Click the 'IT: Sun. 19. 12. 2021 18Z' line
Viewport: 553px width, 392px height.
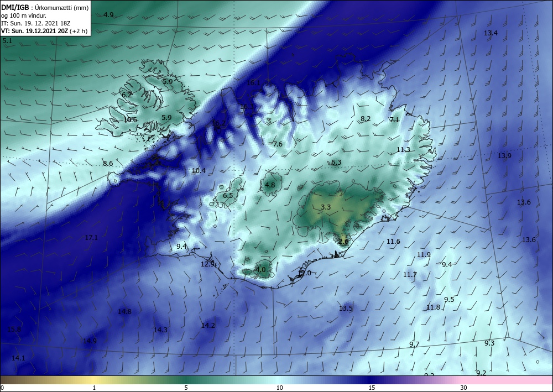tap(35, 23)
